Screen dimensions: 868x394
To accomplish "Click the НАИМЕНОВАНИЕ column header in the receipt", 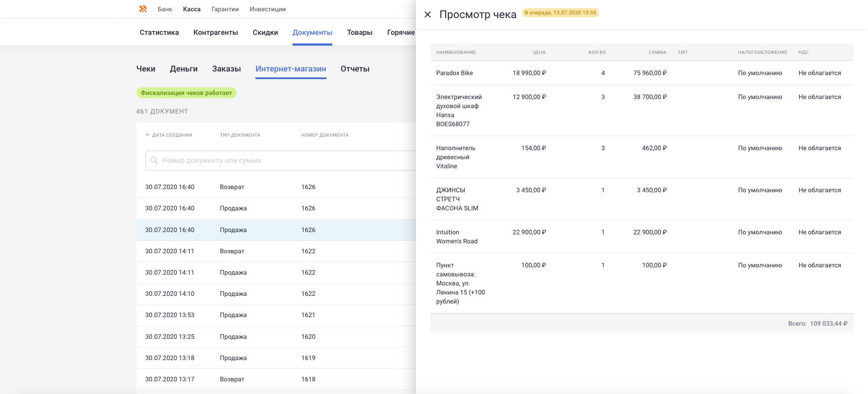I will (456, 52).
